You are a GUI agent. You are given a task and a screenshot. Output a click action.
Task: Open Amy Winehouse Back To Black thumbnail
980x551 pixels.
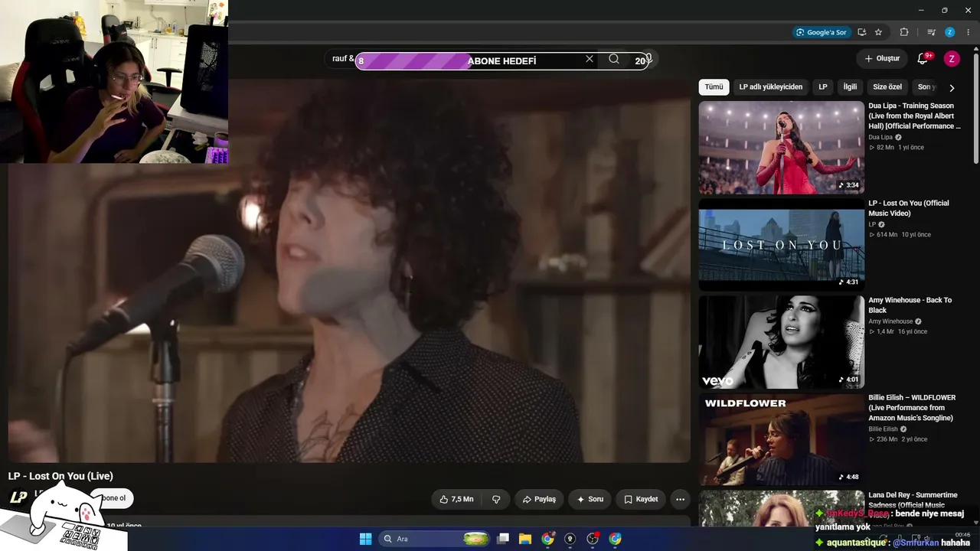(x=782, y=342)
